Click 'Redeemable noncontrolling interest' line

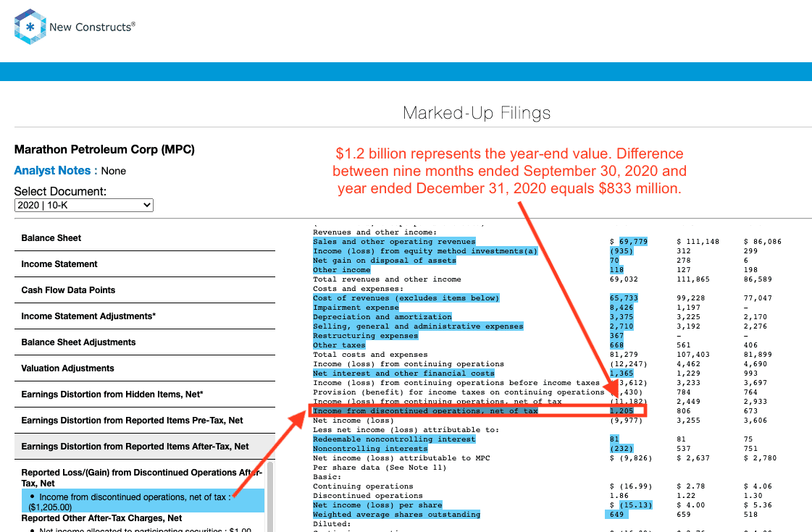click(x=394, y=439)
